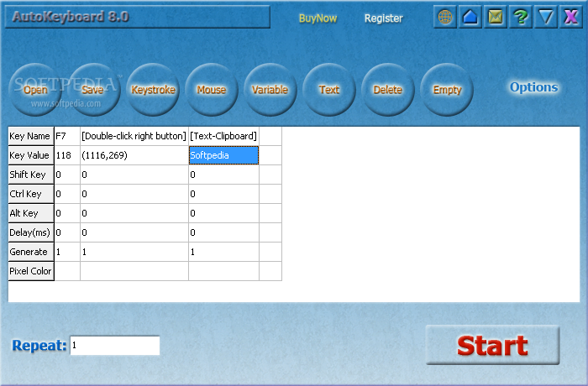
Task: Add a Text action
Action: [x=329, y=90]
